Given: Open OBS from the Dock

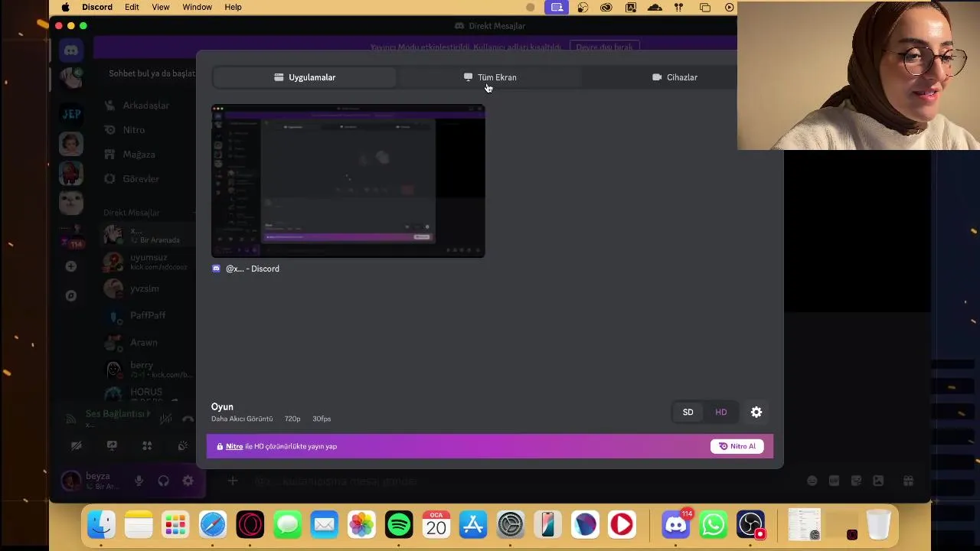Looking at the screenshot, I should click(x=750, y=524).
